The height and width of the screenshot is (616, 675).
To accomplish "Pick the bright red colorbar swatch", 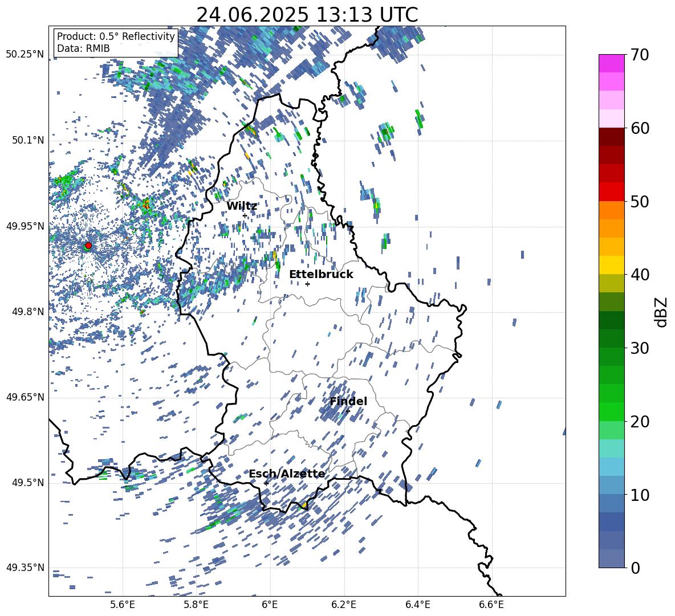I will pyautogui.click(x=611, y=192).
